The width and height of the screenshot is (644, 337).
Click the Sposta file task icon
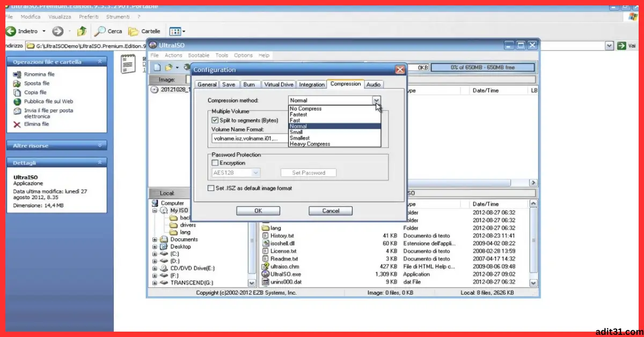point(17,83)
